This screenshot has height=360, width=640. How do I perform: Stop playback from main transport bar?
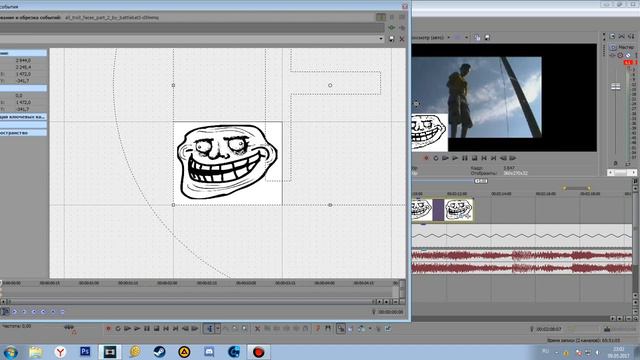point(156,328)
